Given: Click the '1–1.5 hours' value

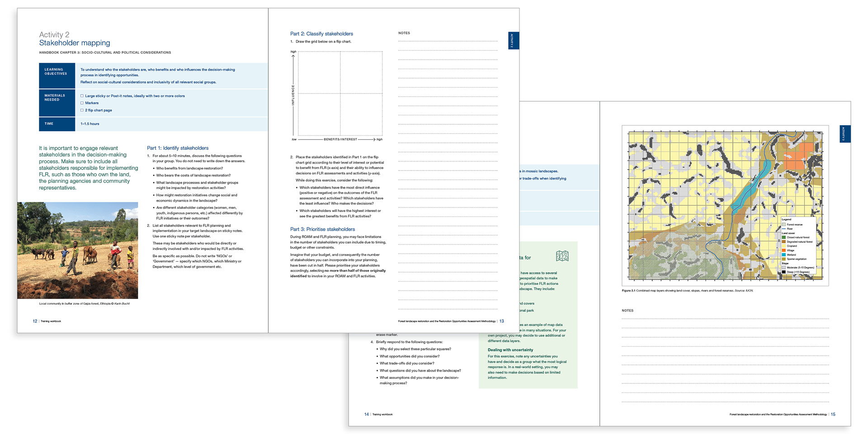Looking at the screenshot, I should pos(90,124).
